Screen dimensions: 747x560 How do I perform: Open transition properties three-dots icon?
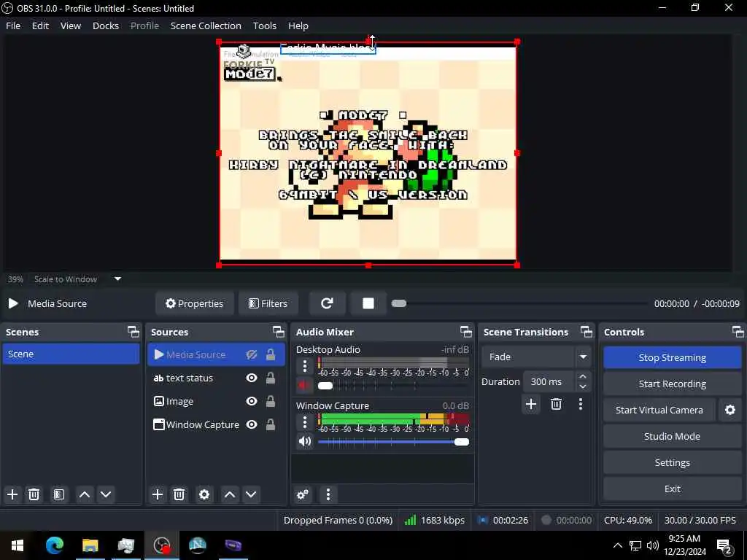[x=580, y=404]
